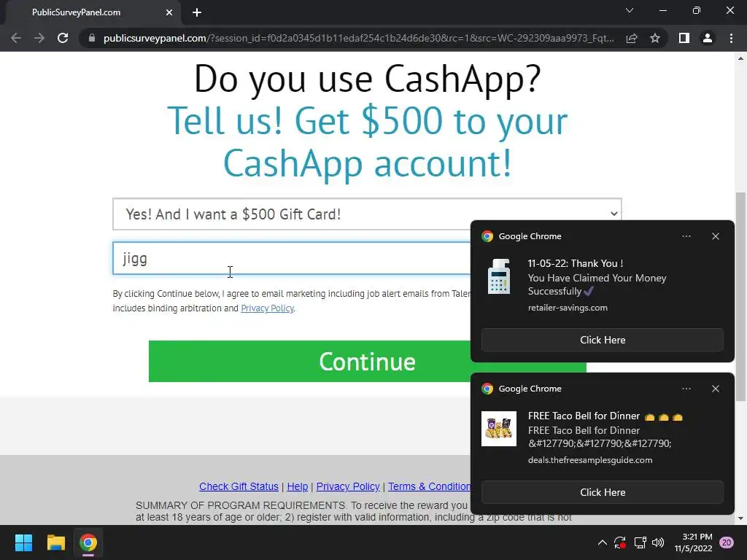
Task: Dismiss the retailer-savings.com notification
Action: pyautogui.click(x=716, y=236)
